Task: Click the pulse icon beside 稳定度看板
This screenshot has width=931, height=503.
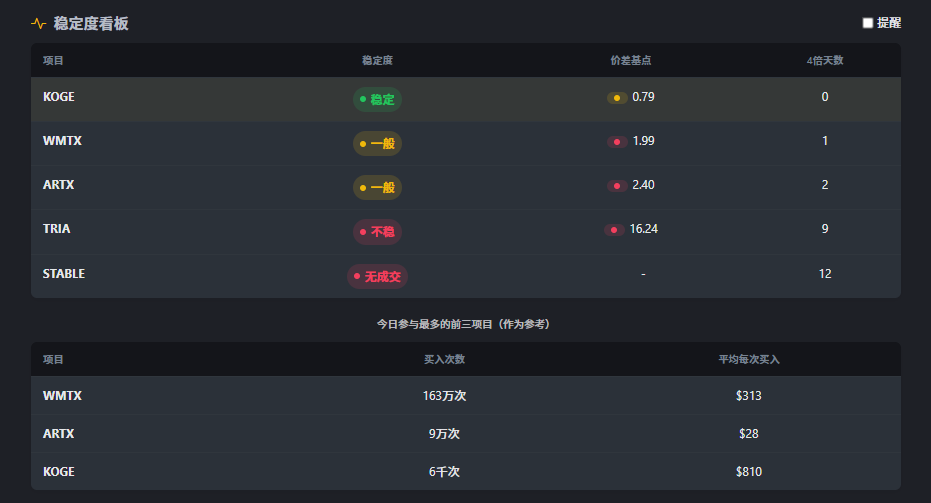Action: [38, 23]
